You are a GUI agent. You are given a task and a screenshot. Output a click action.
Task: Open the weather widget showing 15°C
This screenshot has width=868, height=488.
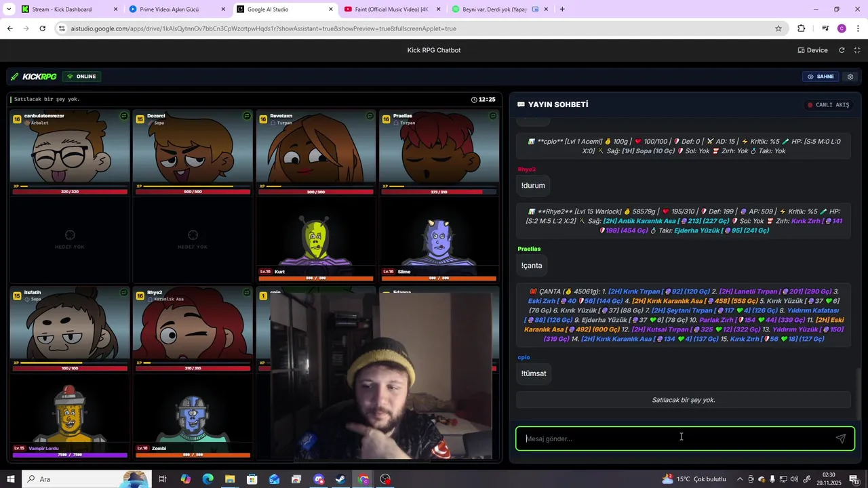pyautogui.click(x=694, y=479)
